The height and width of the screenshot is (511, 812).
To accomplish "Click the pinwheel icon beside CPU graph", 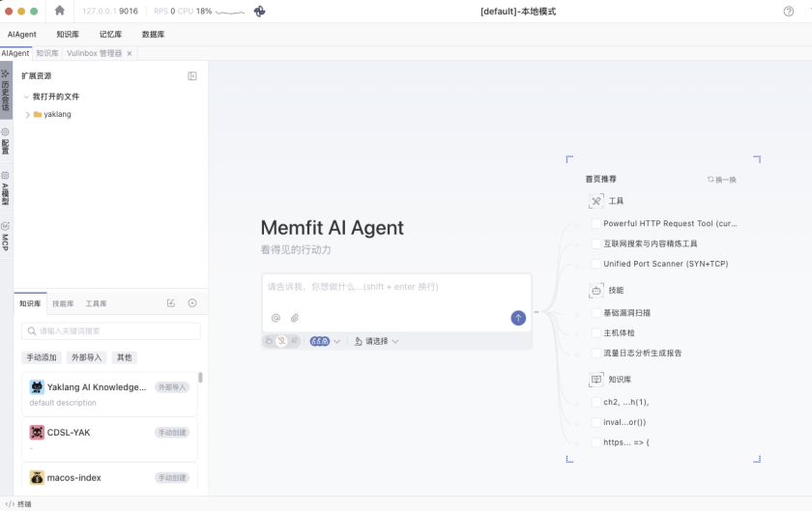I will point(259,11).
